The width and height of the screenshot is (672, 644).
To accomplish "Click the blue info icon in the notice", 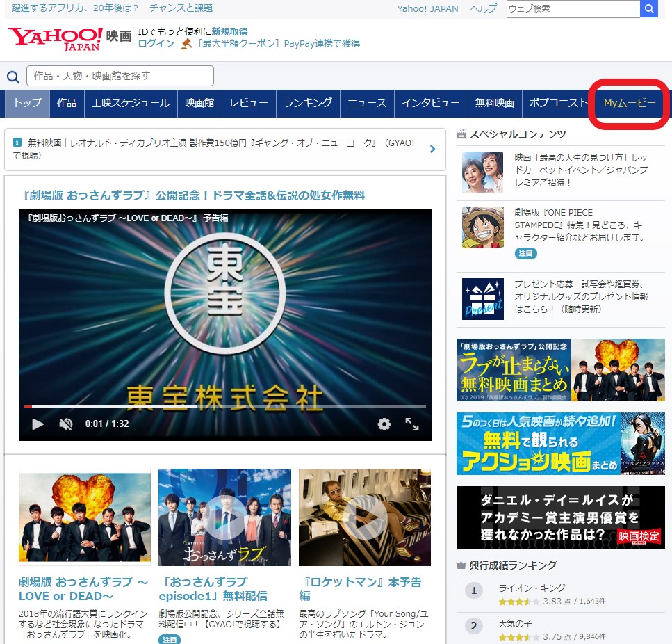I will [17, 143].
